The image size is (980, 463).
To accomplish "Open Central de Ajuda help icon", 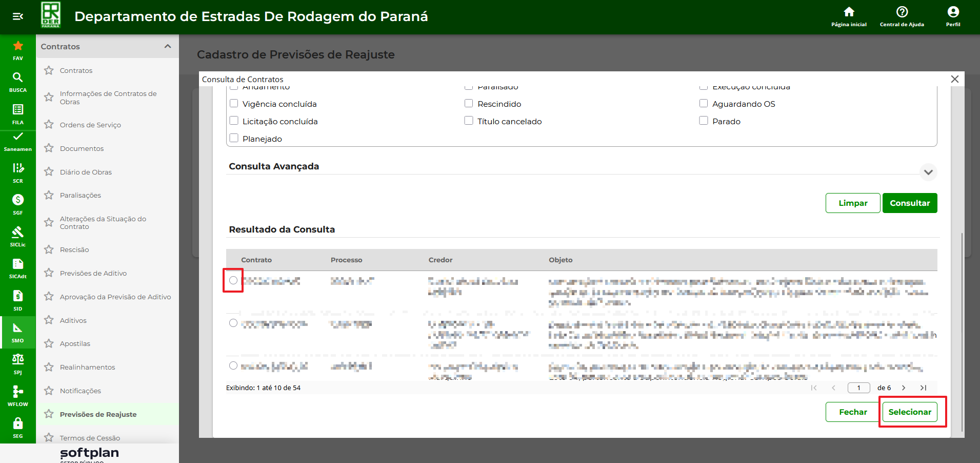I will pos(902,12).
